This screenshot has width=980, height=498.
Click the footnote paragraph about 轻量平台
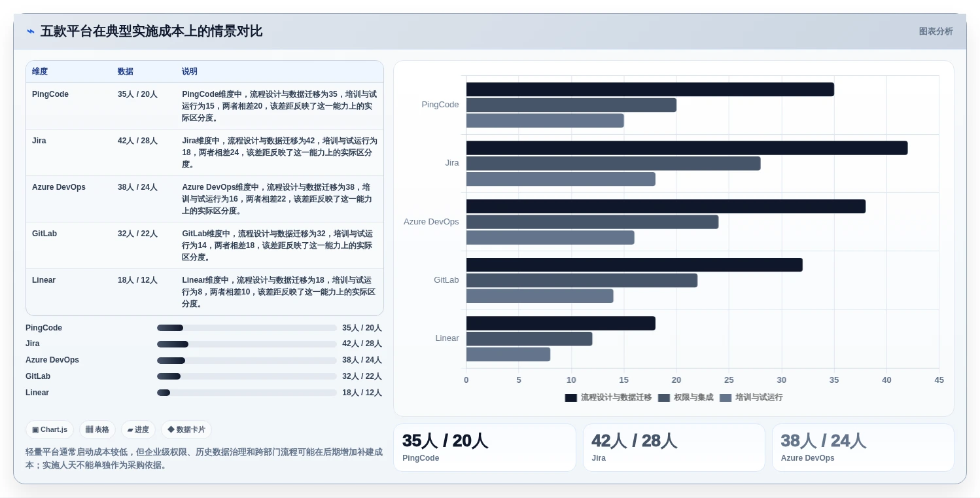pos(204,458)
